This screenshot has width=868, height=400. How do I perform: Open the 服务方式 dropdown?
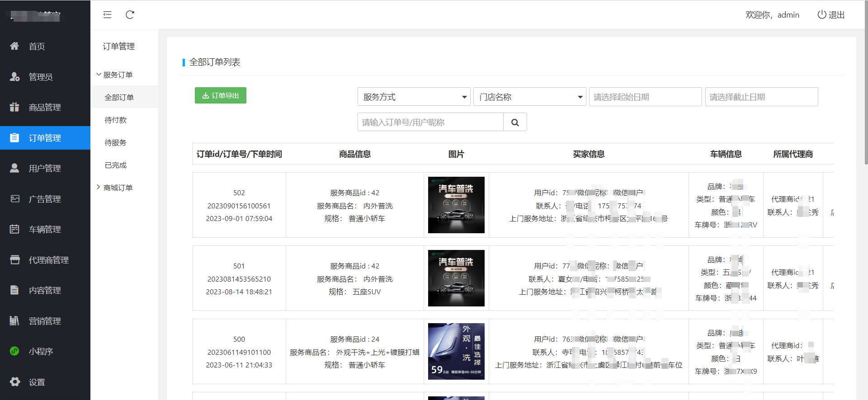[x=414, y=97]
